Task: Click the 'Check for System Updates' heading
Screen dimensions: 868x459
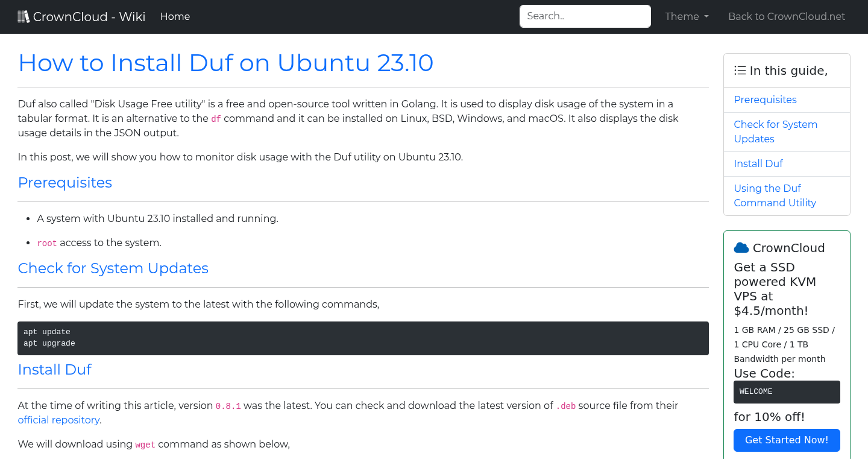Action: tap(113, 268)
